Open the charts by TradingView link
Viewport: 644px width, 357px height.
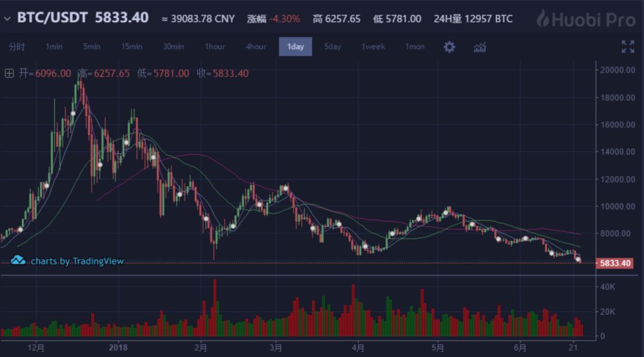tap(77, 261)
